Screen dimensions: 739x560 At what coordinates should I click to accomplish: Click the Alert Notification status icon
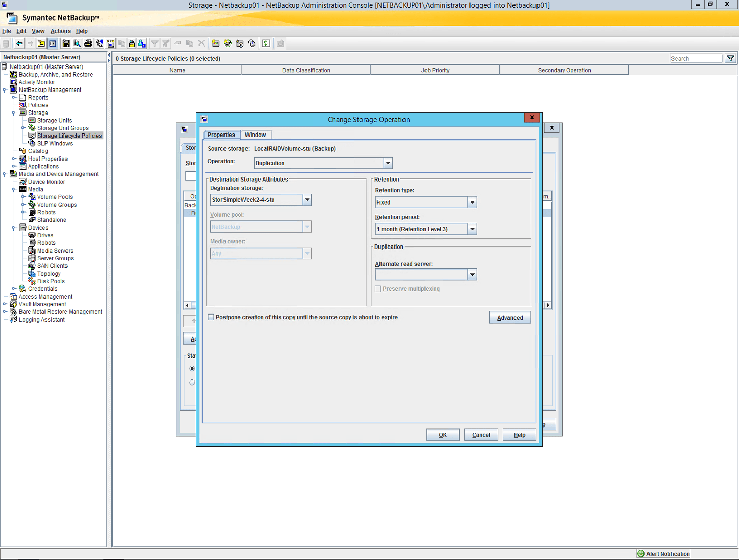click(x=640, y=553)
